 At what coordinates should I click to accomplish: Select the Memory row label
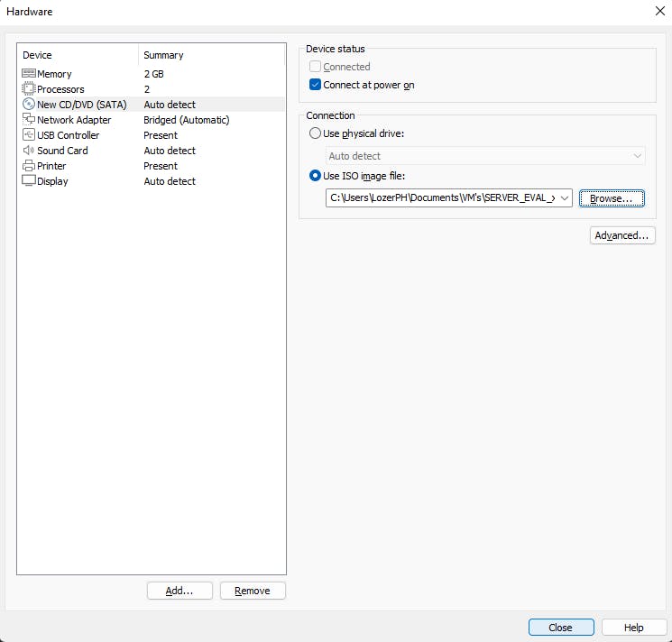tap(54, 74)
